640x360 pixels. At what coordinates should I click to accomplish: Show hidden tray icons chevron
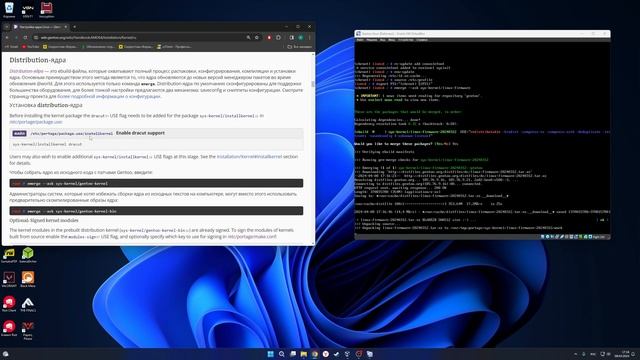click(x=576, y=354)
